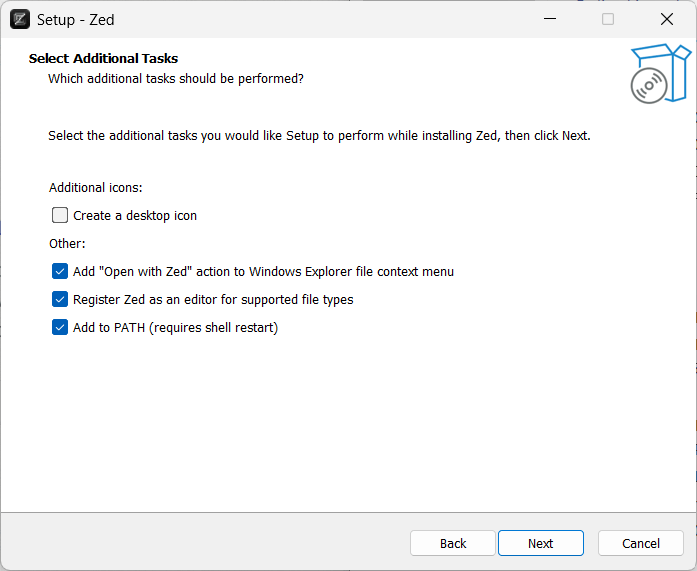Screen dimensions: 697x571
Task: Click the "Create a desktop icon" label text
Action: click(x=135, y=216)
